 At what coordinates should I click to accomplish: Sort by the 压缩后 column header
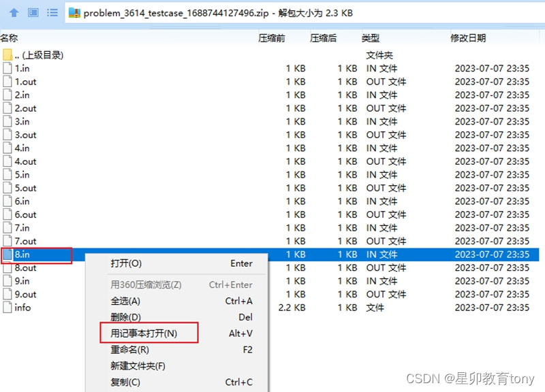pos(323,38)
